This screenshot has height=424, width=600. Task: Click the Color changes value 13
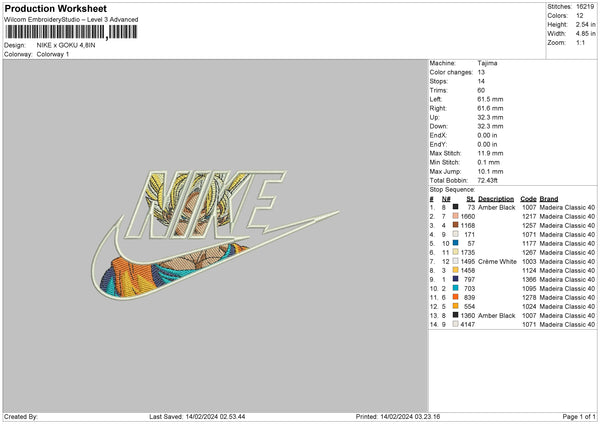[481, 72]
